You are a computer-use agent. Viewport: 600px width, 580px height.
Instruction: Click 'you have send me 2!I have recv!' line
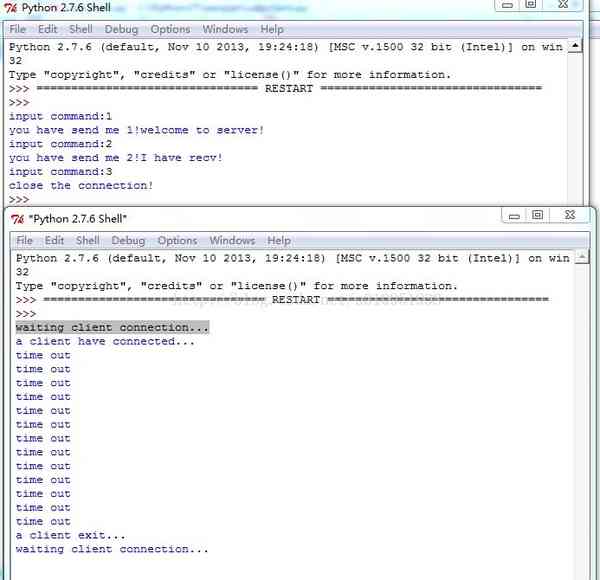click(x=116, y=158)
